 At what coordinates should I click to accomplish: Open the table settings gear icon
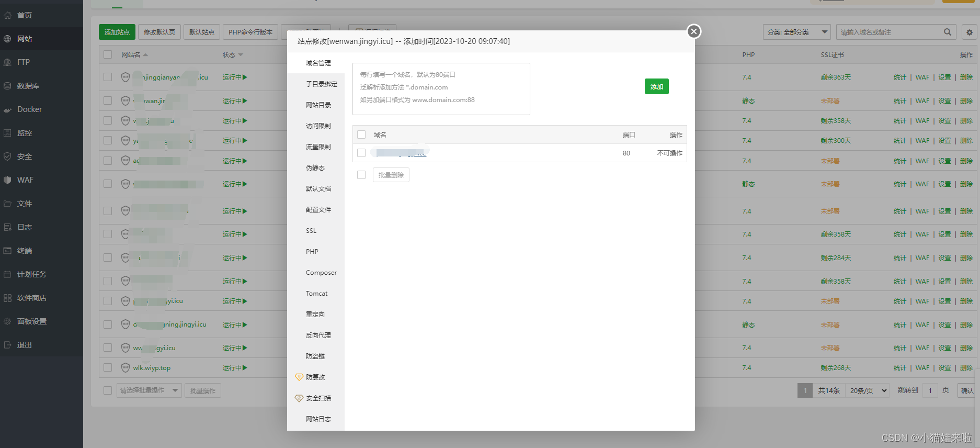[x=969, y=32]
